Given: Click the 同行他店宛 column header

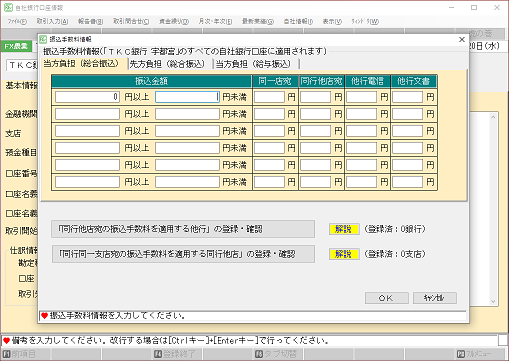Looking at the screenshot, I should point(321,81).
